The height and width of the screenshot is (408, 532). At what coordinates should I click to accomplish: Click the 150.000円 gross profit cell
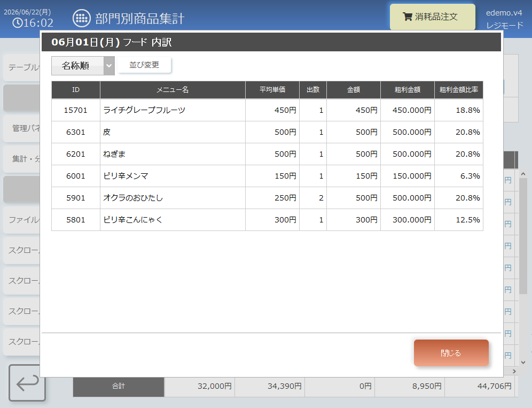pos(408,176)
